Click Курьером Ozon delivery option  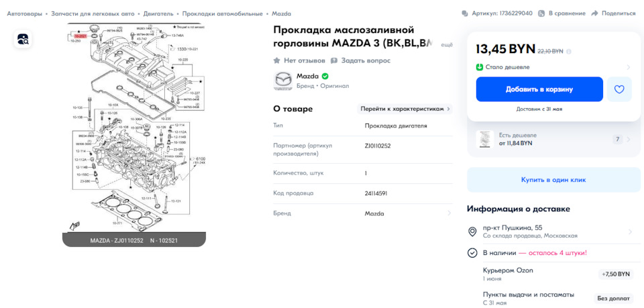[x=508, y=270]
